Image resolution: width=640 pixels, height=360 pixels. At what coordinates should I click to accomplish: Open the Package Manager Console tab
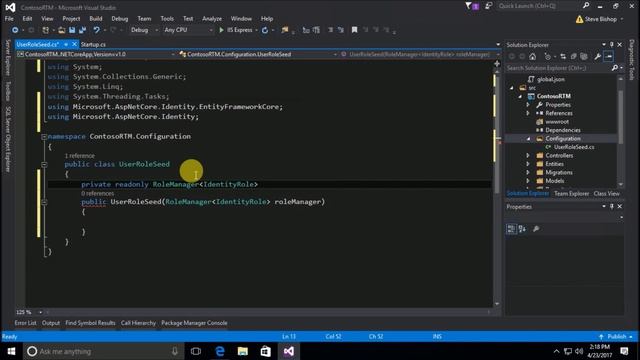[x=194, y=323]
